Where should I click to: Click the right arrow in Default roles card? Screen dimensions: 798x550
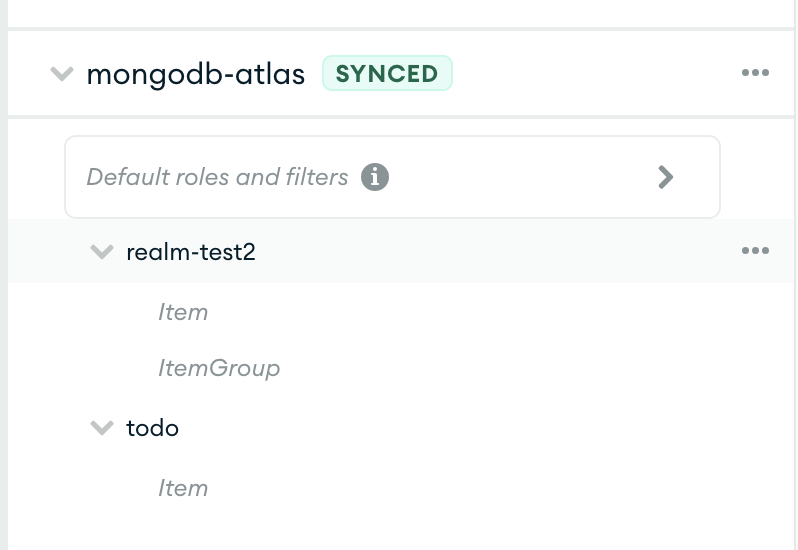pos(666,177)
